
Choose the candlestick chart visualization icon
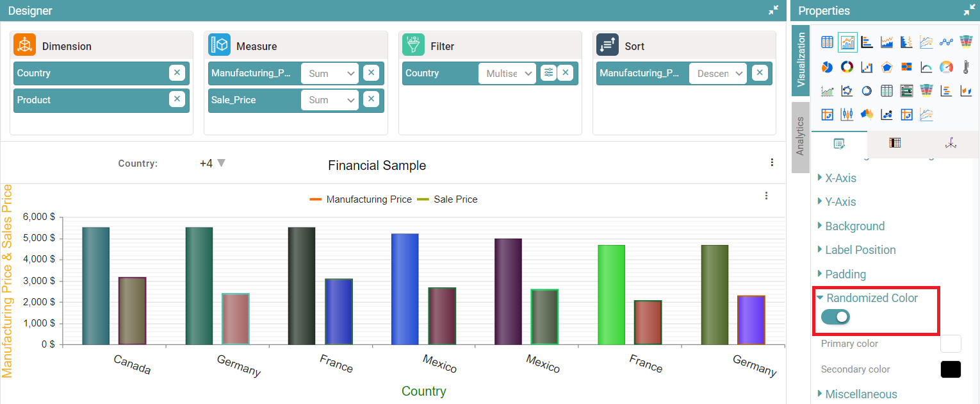click(x=847, y=115)
